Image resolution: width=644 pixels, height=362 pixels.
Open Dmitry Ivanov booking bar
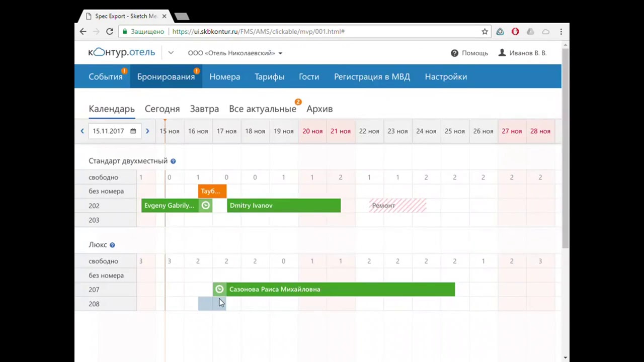[x=284, y=205]
